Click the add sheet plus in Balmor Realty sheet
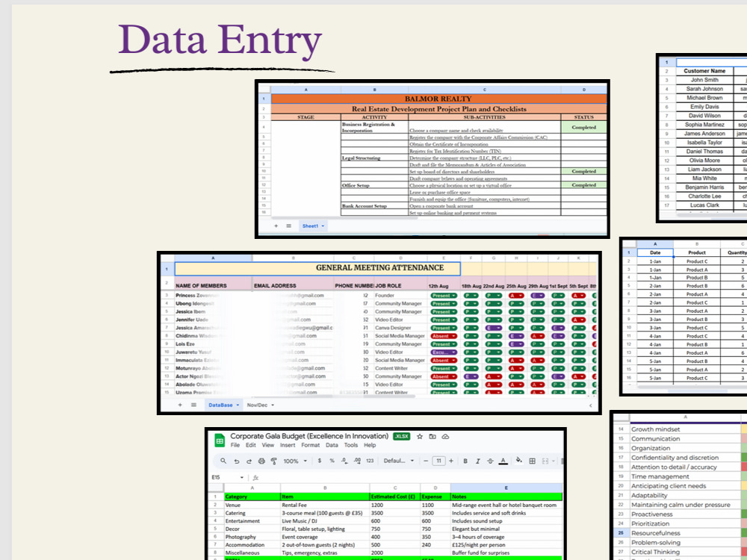This screenshot has height=560, width=747. [276, 225]
